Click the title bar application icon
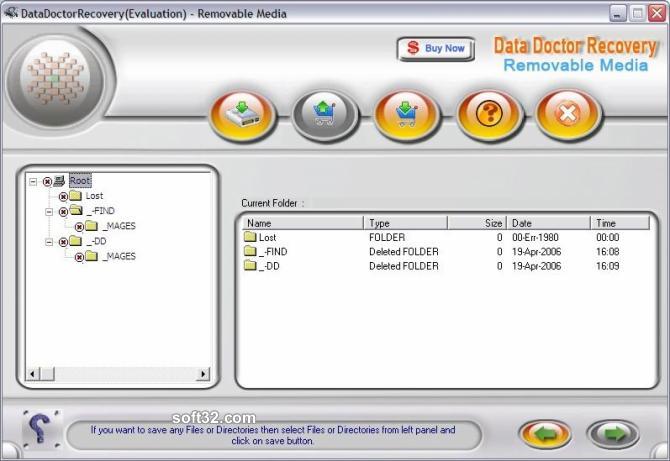 pos(11,13)
